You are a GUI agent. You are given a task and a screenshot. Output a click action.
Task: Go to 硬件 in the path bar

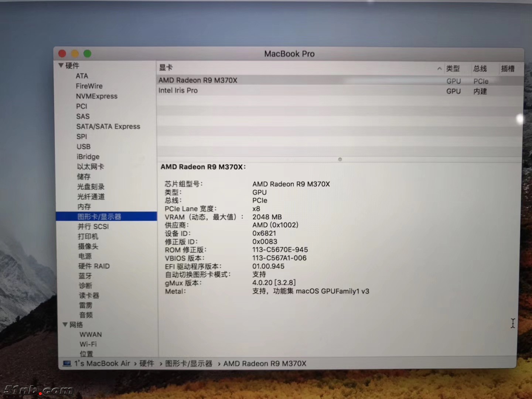pos(147,364)
